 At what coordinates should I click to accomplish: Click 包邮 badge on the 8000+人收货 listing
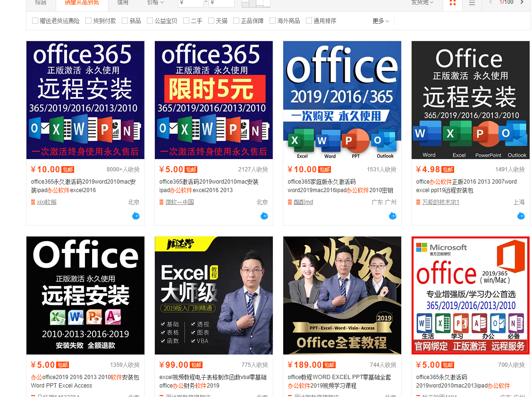point(68,169)
